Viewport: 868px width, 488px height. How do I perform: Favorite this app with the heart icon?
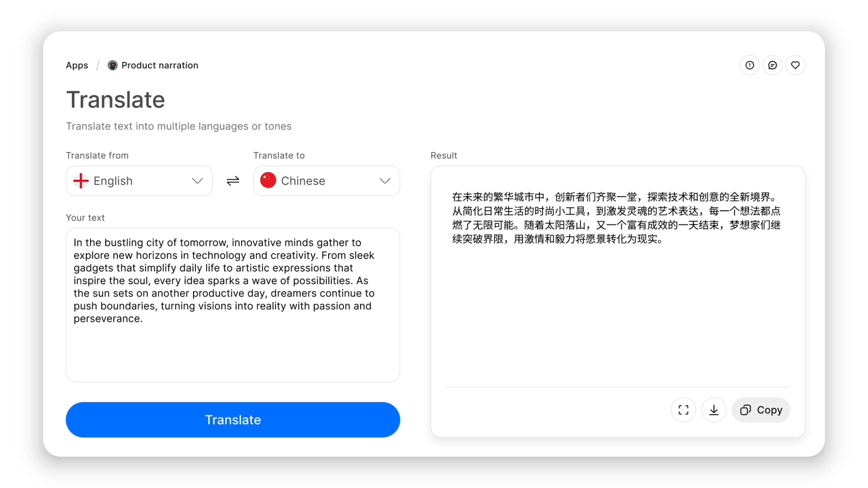click(x=796, y=65)
